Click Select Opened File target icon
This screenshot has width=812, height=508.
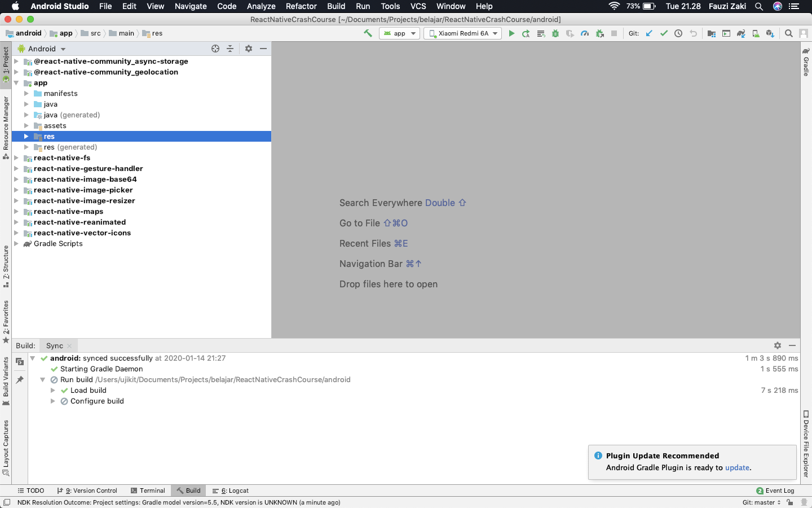[215, 49]
